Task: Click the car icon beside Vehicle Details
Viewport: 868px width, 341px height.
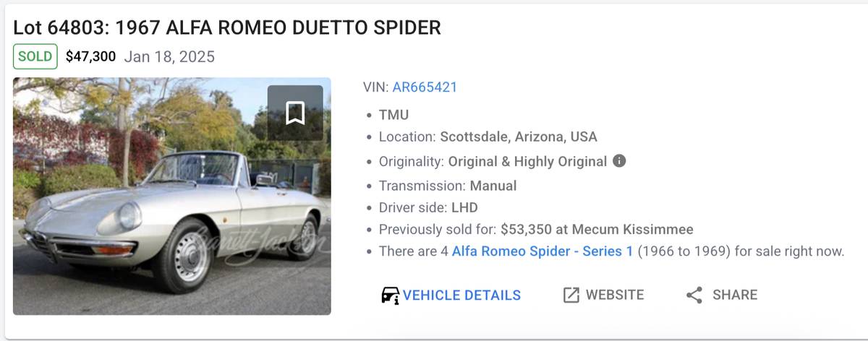Action: click(x=391, y=295)
